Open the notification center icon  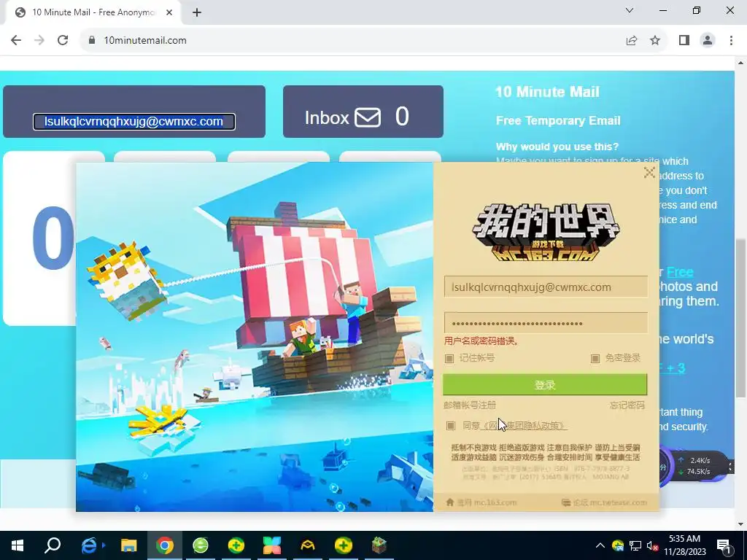[x=724, y=545]
